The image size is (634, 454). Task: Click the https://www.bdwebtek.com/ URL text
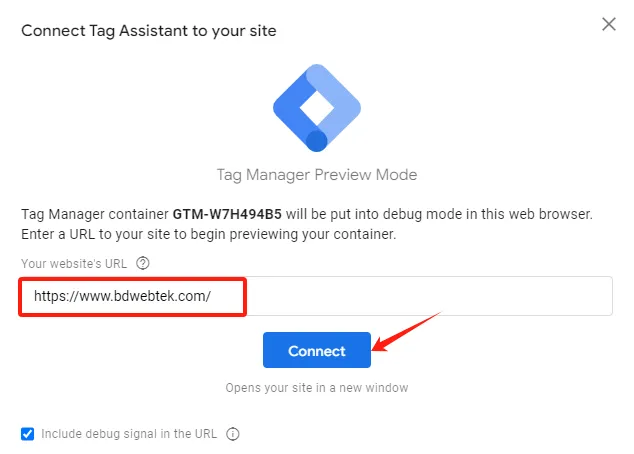pyautogui.click(x=122, y=296)
